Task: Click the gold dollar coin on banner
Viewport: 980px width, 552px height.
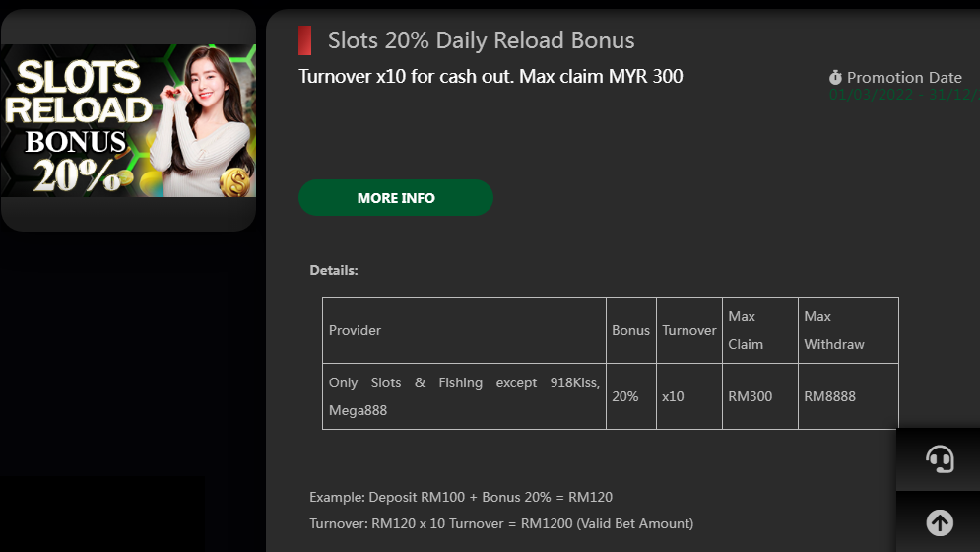Action: tap(235, 181)
